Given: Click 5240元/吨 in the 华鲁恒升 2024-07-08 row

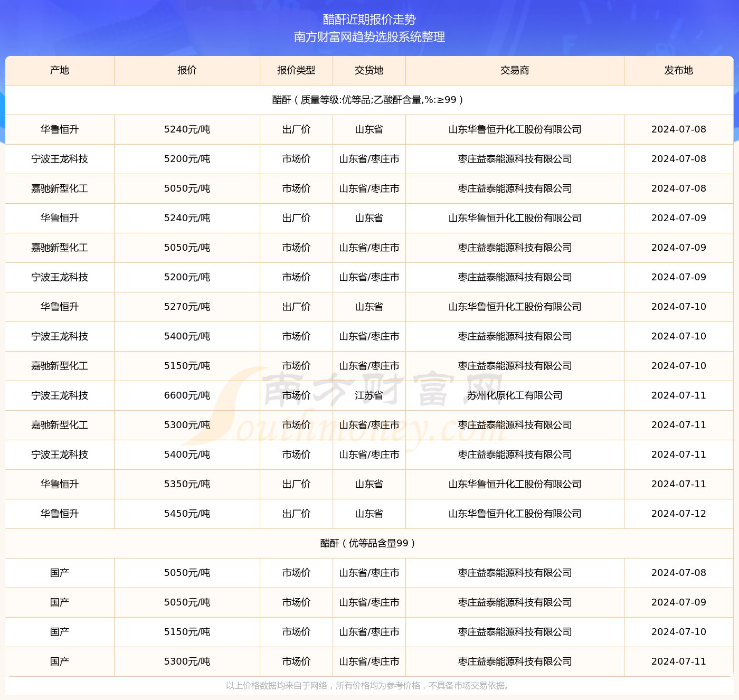Looking at the screenshot, I should [x=187, y=129].
